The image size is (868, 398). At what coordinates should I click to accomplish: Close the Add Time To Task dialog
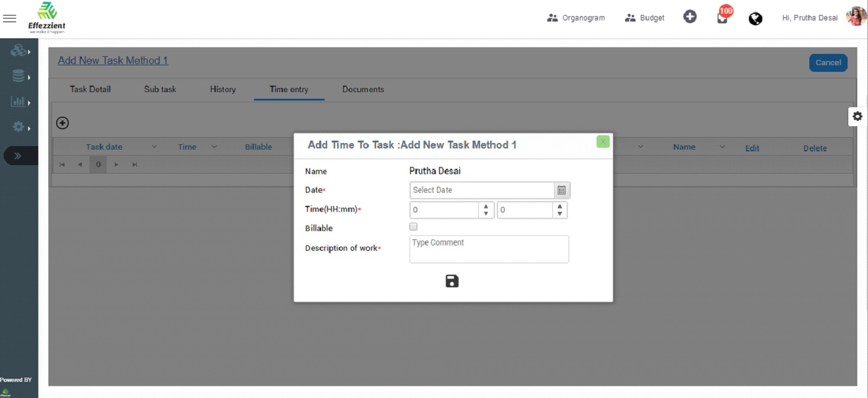(x=603, y=142)
